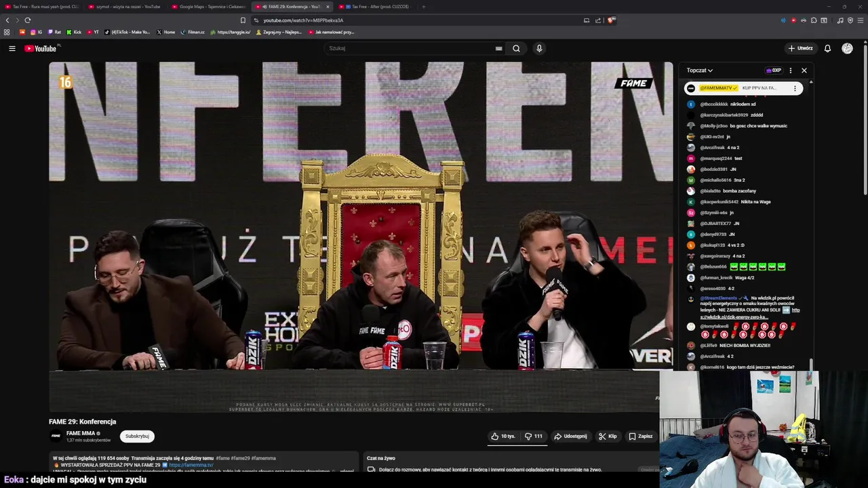Start voice search with microphone

[x=539, y=48]
